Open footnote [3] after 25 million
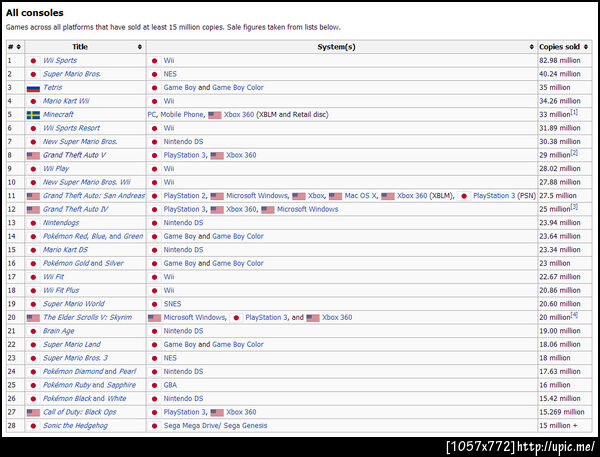 (x=574, y=207)
